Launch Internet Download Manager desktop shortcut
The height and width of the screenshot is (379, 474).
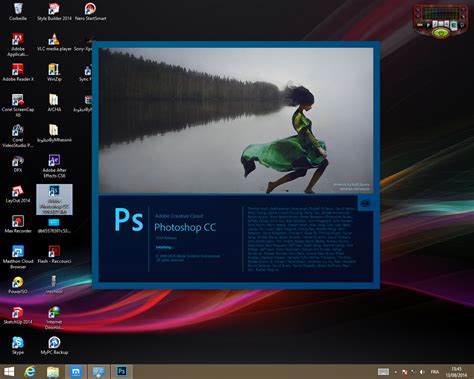[54, 318]
